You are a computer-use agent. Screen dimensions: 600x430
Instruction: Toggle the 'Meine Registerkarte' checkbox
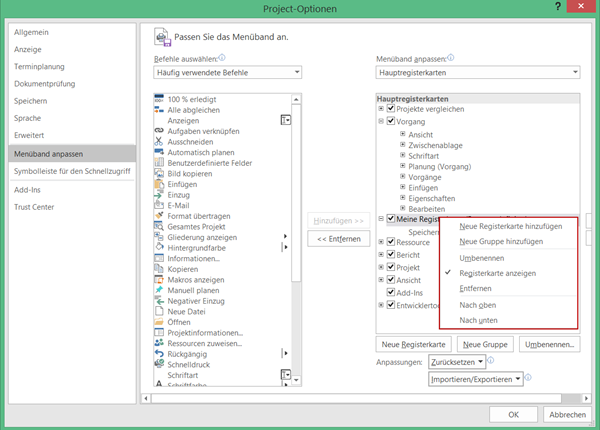click(391, 219)
